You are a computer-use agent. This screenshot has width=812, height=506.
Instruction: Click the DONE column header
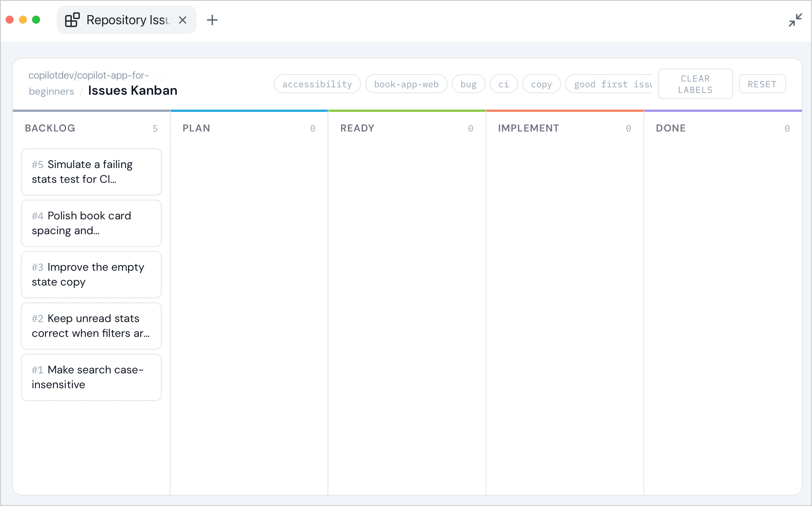[671, 128]
